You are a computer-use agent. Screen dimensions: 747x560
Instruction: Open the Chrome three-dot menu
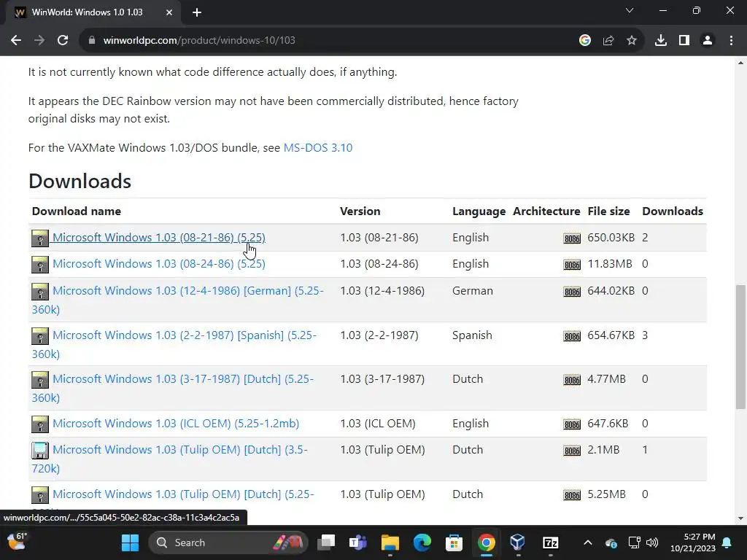pyautogui.click(x=731, y=41)
